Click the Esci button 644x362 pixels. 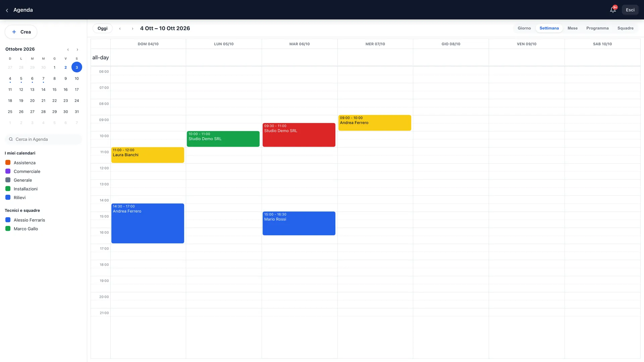[630, 10]
